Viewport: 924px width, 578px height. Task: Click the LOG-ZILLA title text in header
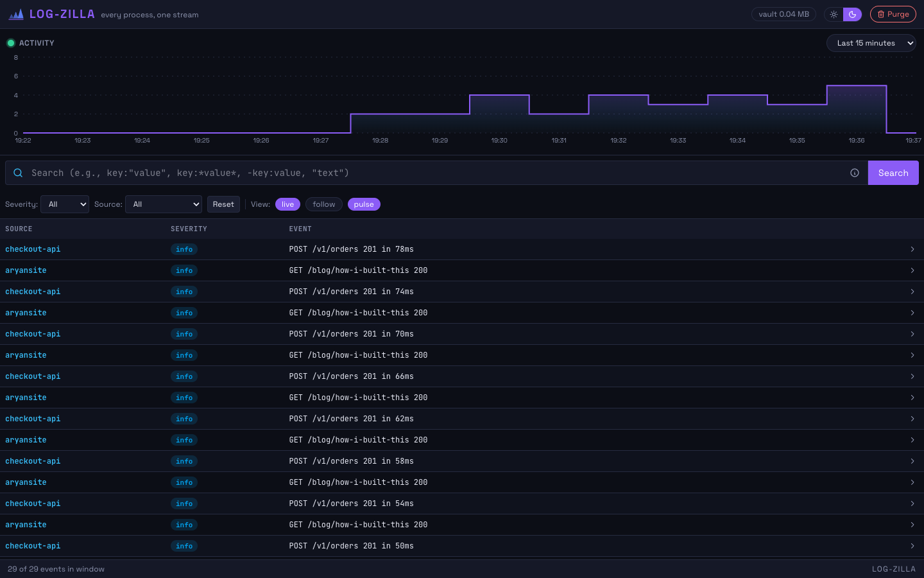[x=62, y=14]
